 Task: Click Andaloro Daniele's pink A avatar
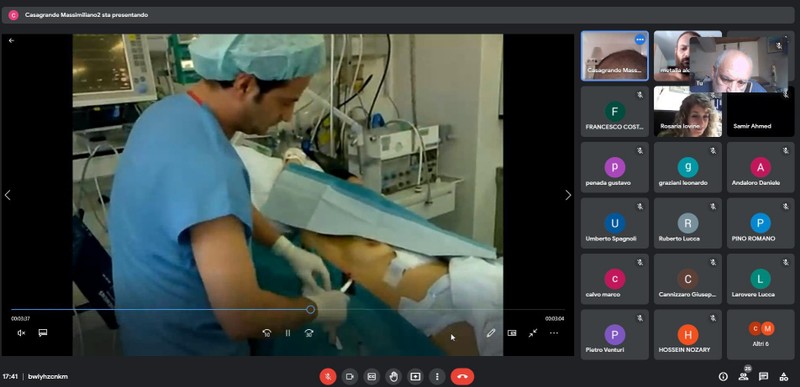[761, 167]
